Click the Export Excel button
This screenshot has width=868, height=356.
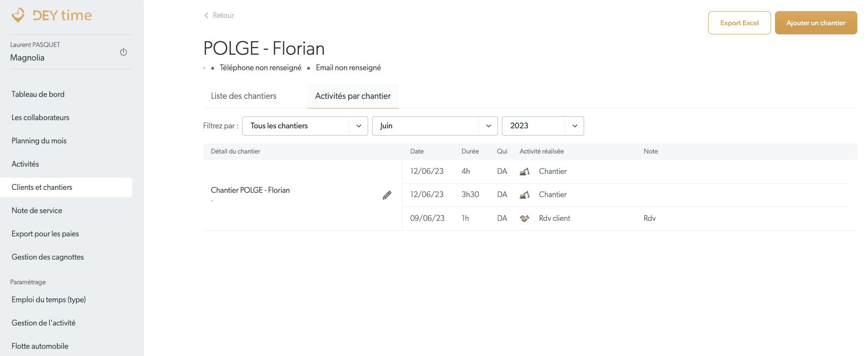[740, 23]
